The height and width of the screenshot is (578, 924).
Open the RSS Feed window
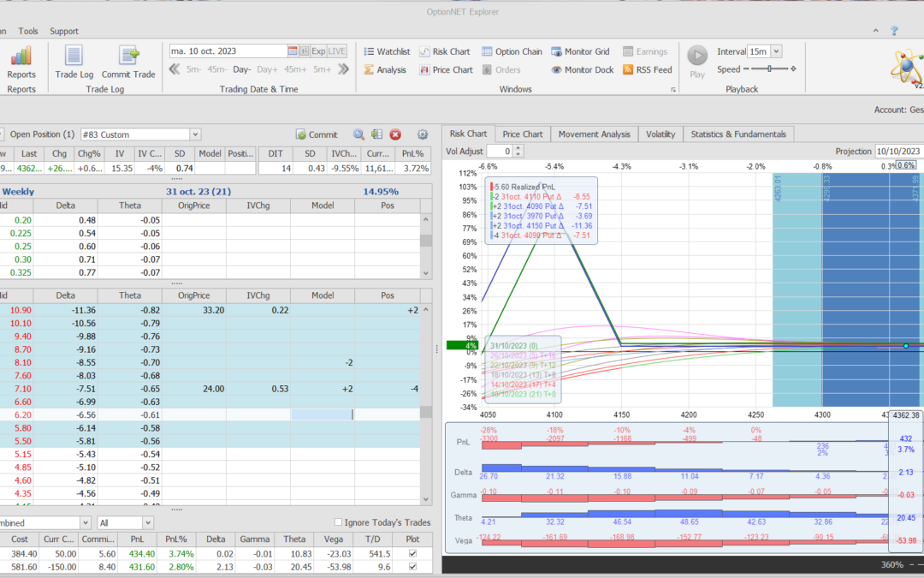[x=647, y=70]
